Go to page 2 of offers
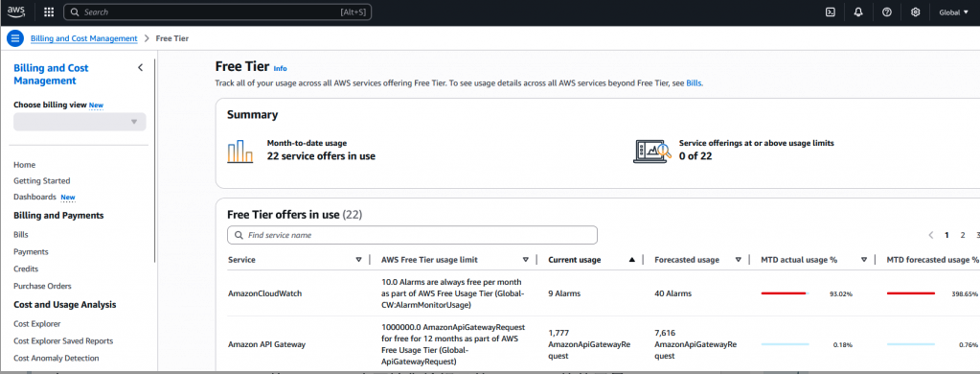 tap(963, 235)
